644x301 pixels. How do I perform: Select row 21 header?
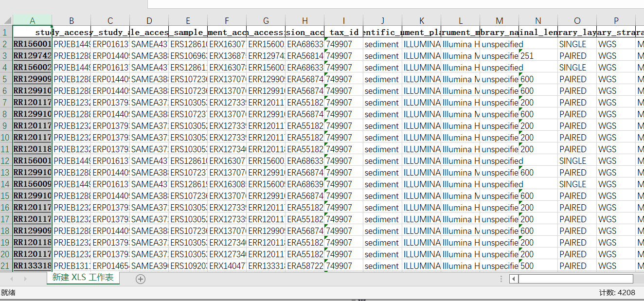click(x=6, y=266)
